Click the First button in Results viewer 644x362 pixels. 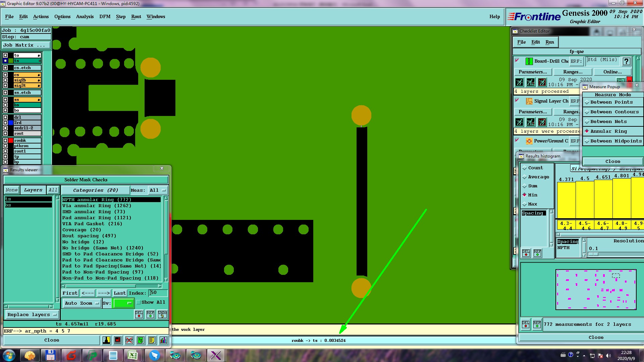[70, 293]
